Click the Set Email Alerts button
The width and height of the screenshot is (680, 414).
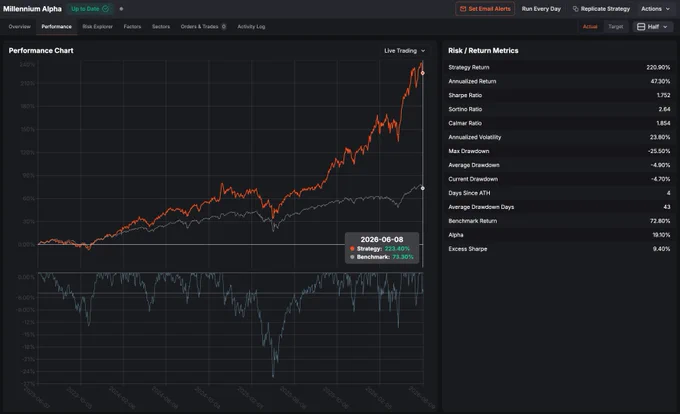485,9
